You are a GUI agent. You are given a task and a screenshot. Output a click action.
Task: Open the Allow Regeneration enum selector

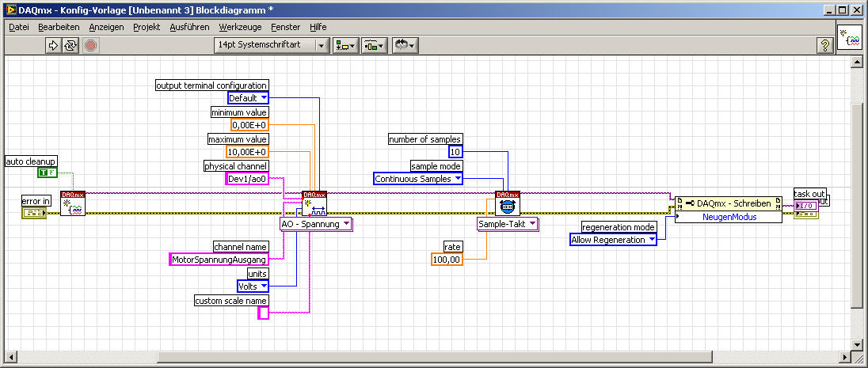[613, 240]
